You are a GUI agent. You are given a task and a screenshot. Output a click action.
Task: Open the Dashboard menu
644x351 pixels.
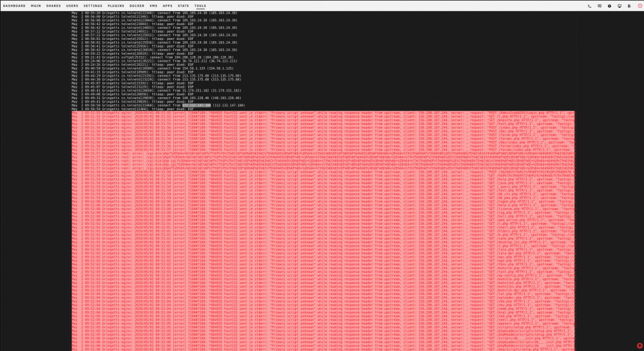14,6
